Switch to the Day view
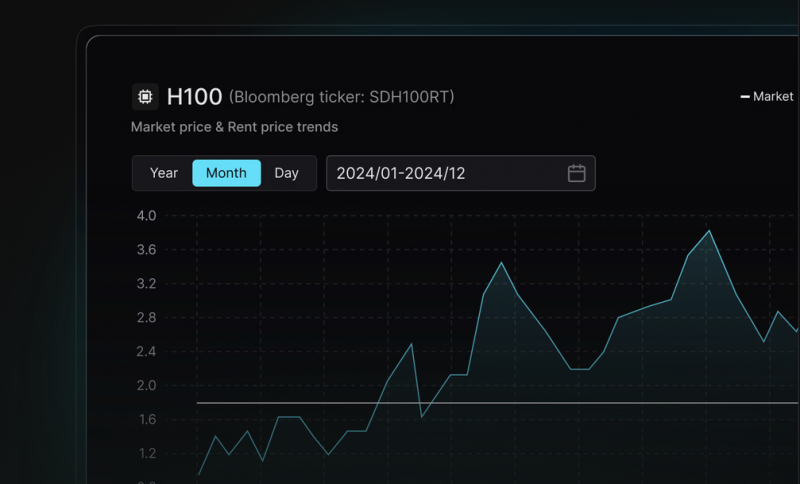Image resolution: width=800 pixels, height=484 pixels. pyautogui.click(x=286, y=173)
